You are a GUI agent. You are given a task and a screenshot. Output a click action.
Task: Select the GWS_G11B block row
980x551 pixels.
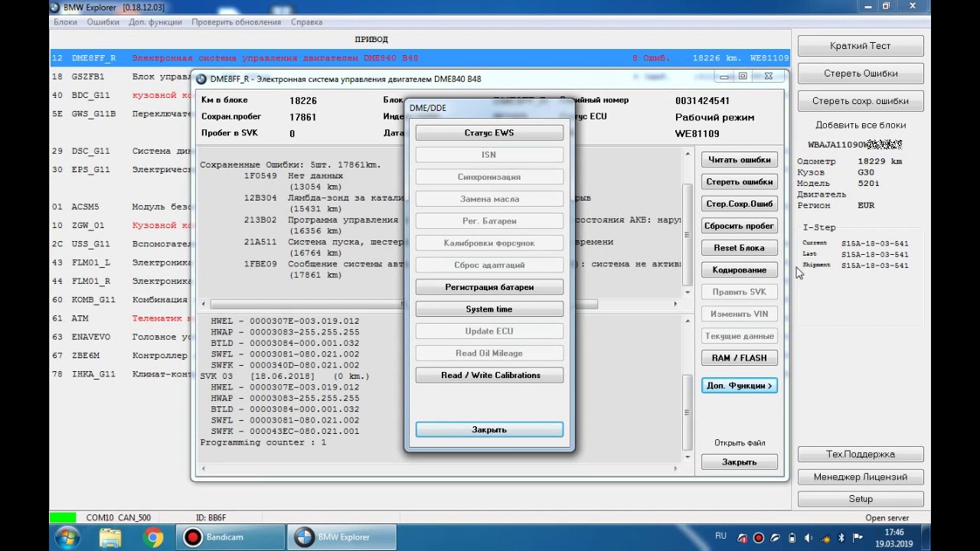(x=120, y=114)
